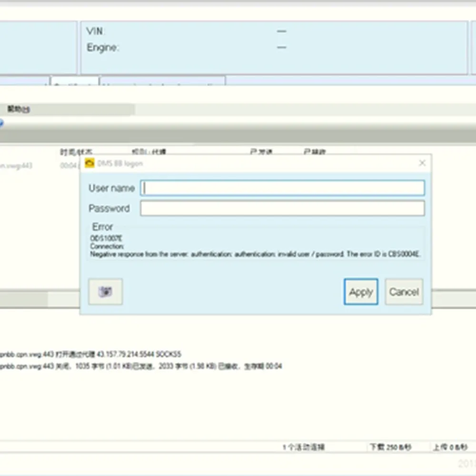Screen dimensions: 476x476
Task: Click the VIN label in vehicle panel
Action: [95, 31]
